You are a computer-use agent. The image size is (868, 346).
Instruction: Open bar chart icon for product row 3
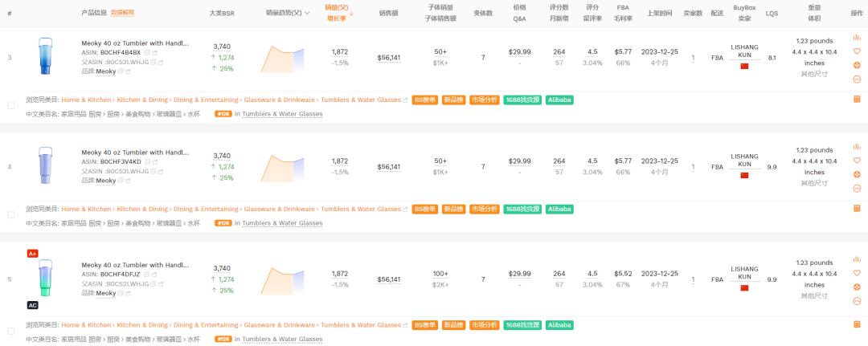coord(857,37)
